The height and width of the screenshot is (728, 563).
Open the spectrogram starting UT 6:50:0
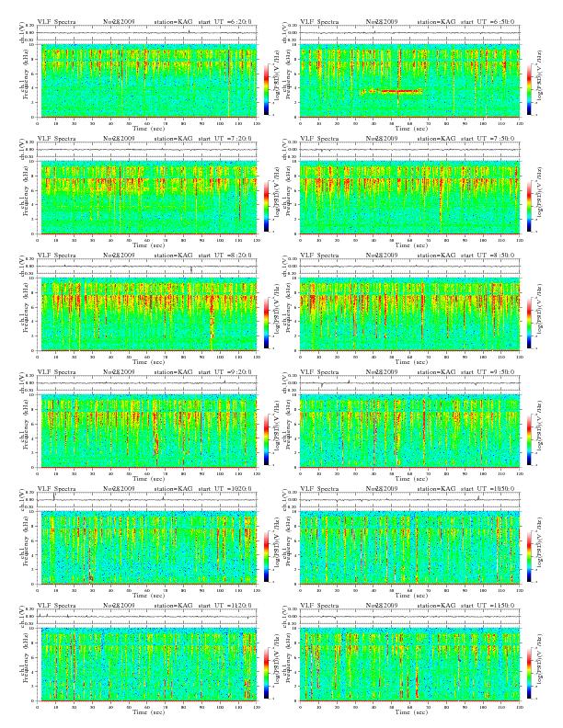click(x=409, y=81)
